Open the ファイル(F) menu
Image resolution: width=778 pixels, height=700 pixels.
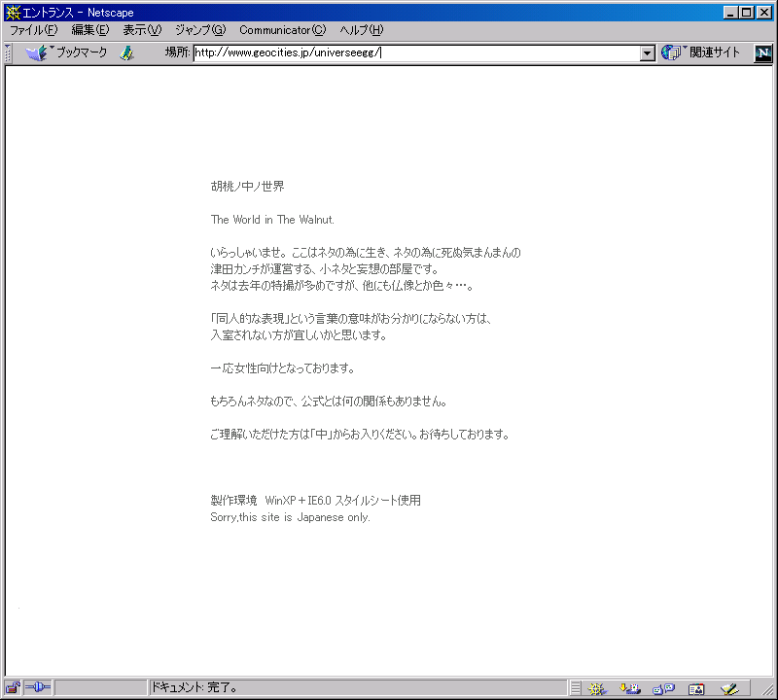click(x=34, y=30)
